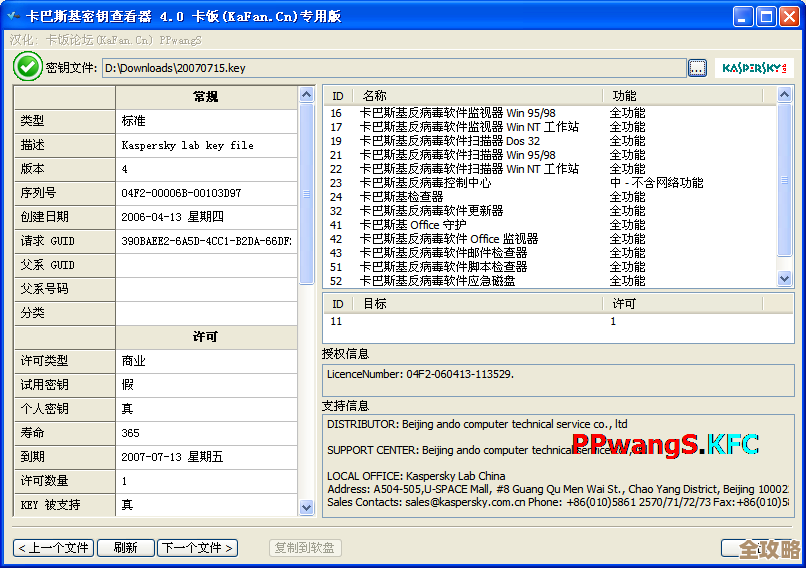This screenshot has height=568, width=806.
Task: Click the left properties scrollbar thumb
Action: point(306,194)
